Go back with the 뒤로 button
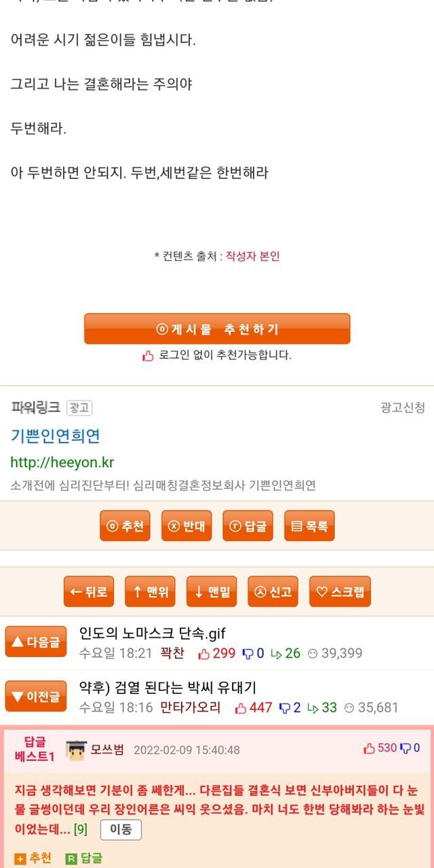 point(89,591)
